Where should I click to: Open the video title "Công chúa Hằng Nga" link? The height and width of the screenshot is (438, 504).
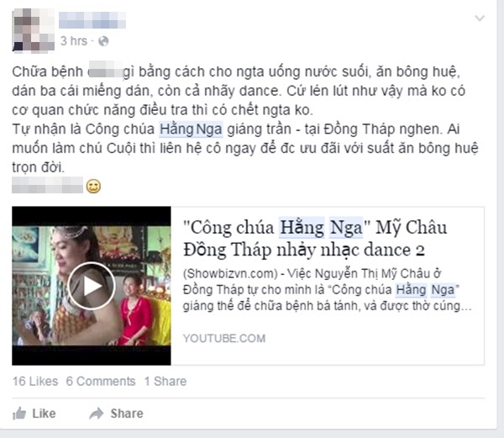[315, 238]
